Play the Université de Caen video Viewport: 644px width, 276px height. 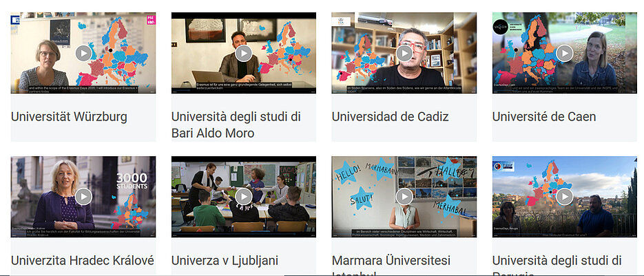(x=565, y=53)
